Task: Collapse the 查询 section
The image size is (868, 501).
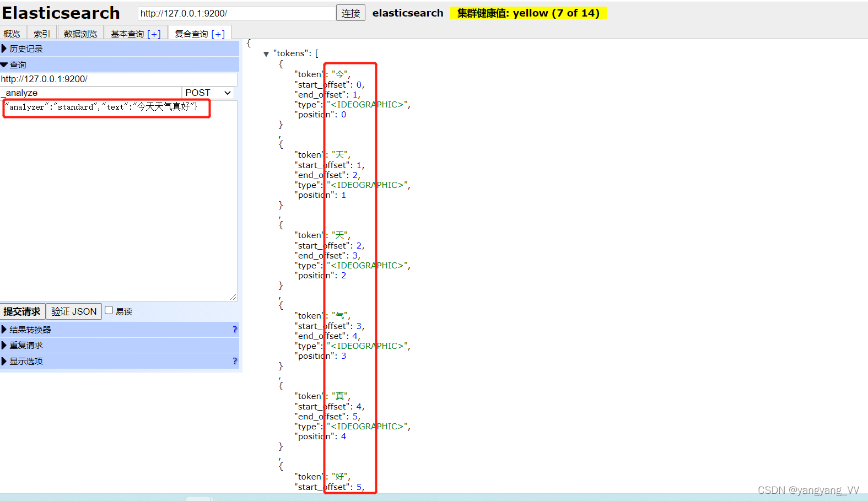Action: pos(120,64)
